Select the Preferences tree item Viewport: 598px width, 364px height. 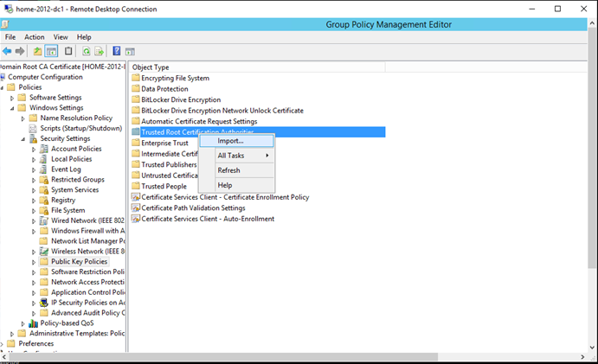36,344
